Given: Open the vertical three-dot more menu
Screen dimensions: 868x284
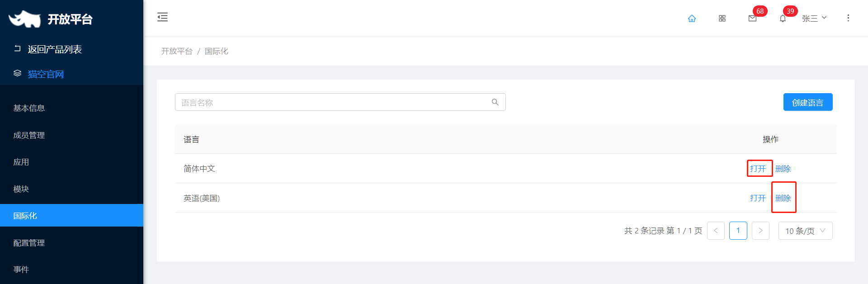Looking at the screenshot, I should click(x=848, y=18).
